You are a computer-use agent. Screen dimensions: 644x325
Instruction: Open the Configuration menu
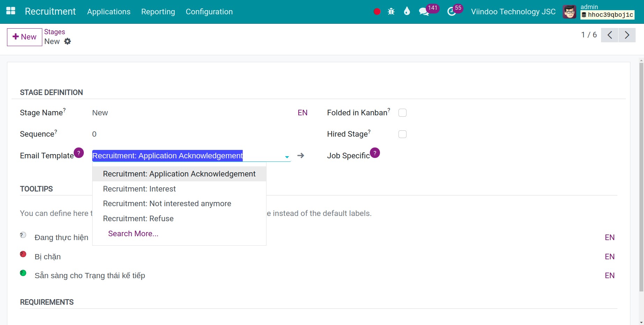209,12
